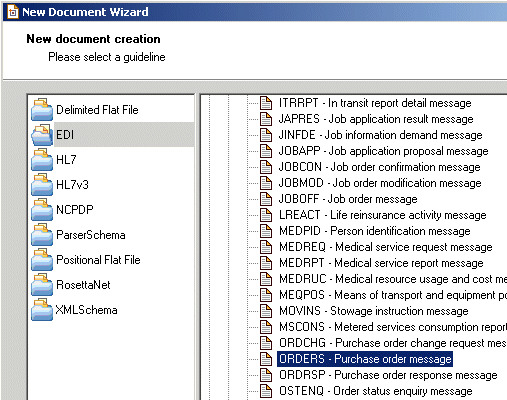Select ORDRSP Purchase order response message
Viewport: 507px width, 400px height.
[388, 375]
